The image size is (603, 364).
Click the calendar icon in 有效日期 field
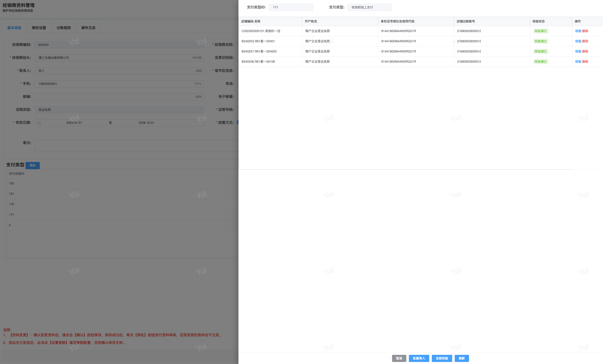(x=39, y=123)
